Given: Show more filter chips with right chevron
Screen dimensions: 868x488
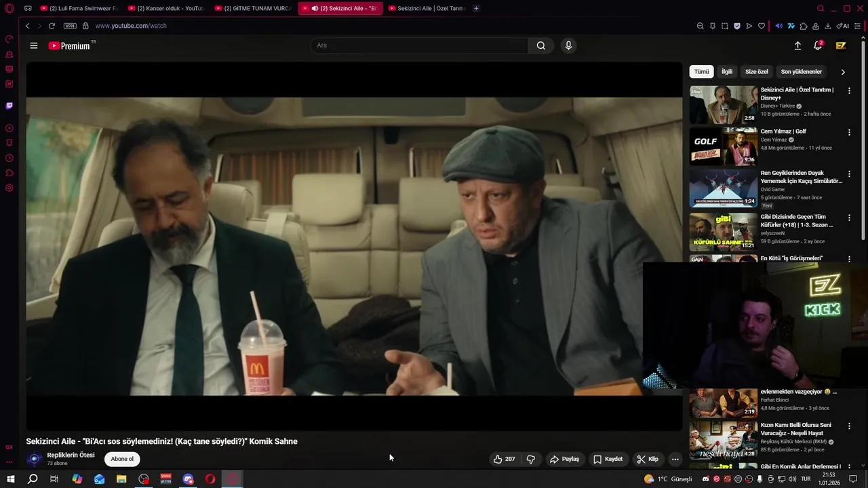Looking at the screenshot, I should [843, 72].
